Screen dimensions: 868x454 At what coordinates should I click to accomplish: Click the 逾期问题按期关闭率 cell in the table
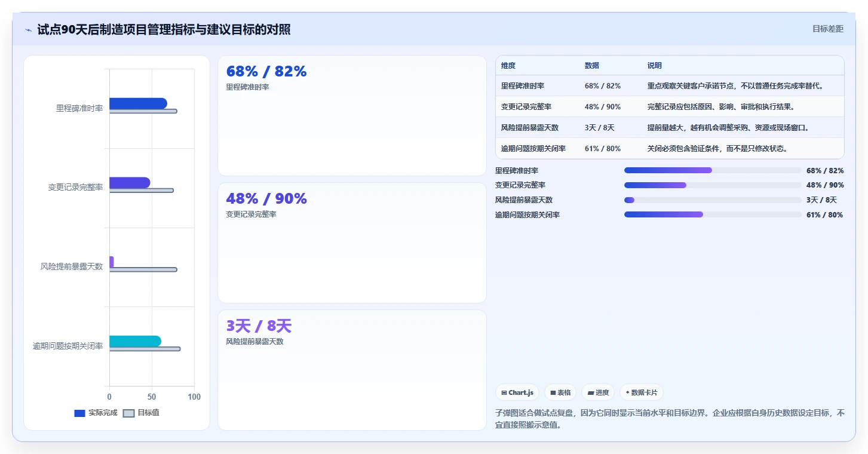coord(533,149)
